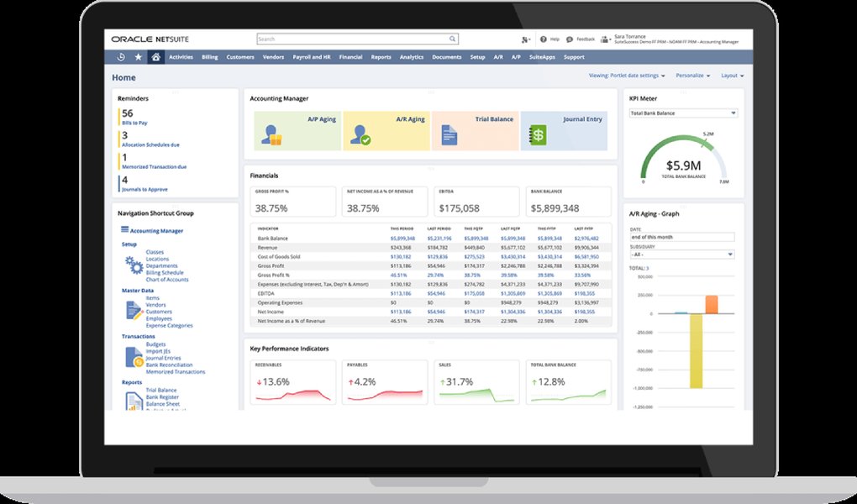
Task: Click the orange bar in A/R Aging graph
Action: 711,304
